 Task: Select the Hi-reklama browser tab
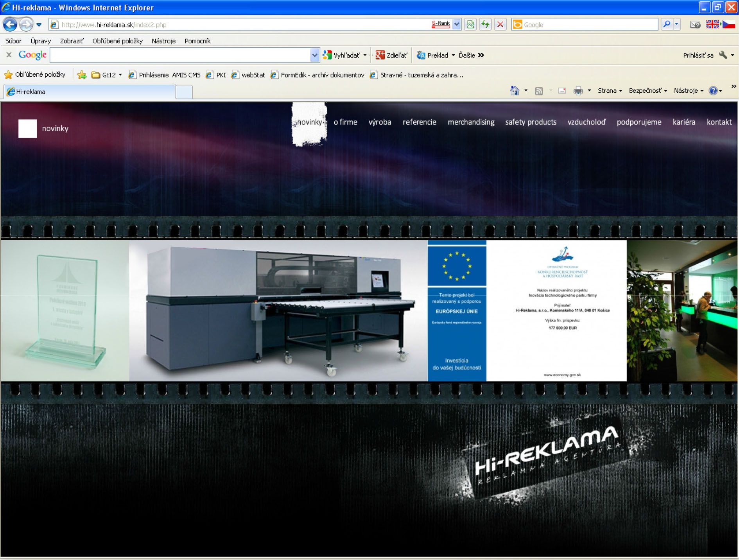point(90,92)
